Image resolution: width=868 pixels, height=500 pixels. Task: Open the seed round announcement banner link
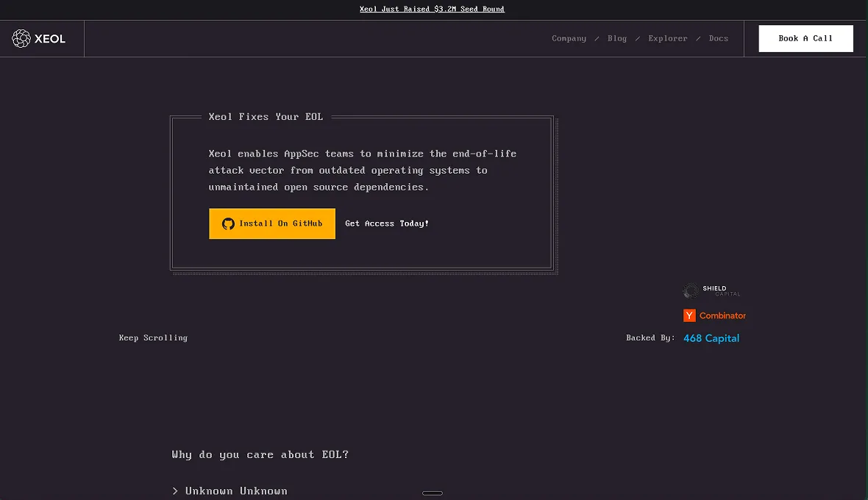[x=432, y=9]
